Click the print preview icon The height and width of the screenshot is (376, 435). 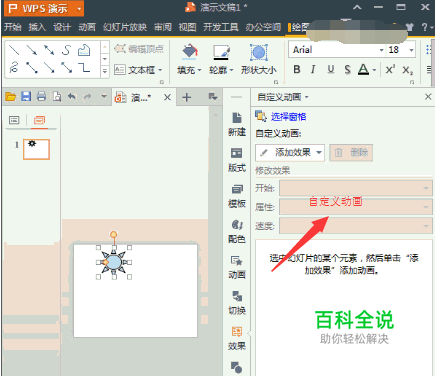(57, 97)
